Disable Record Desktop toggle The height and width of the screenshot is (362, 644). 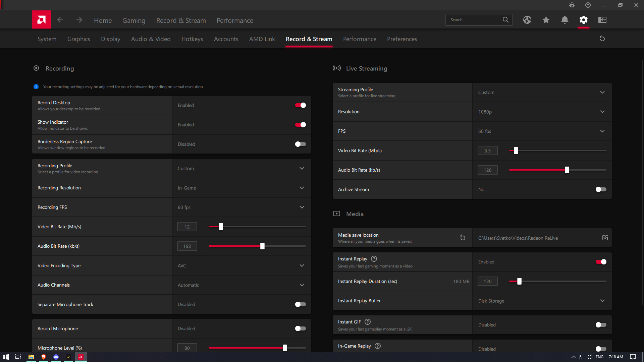(300, 105)
